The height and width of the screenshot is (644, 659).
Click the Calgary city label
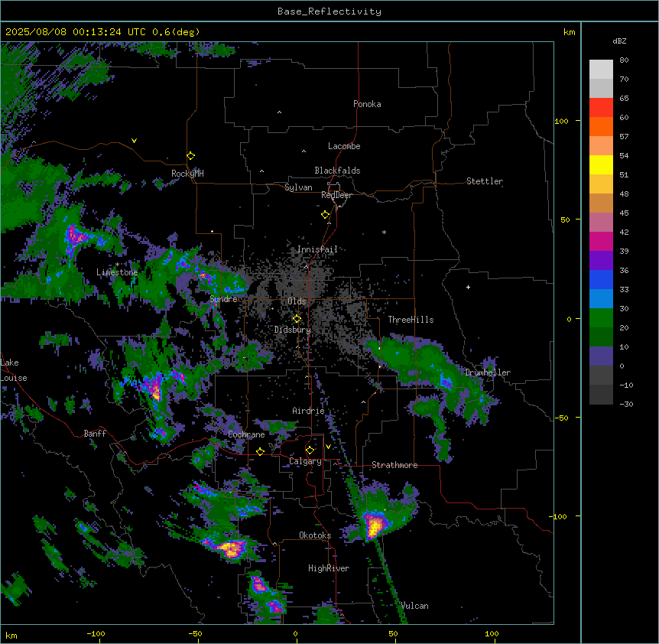click(305, 461)
